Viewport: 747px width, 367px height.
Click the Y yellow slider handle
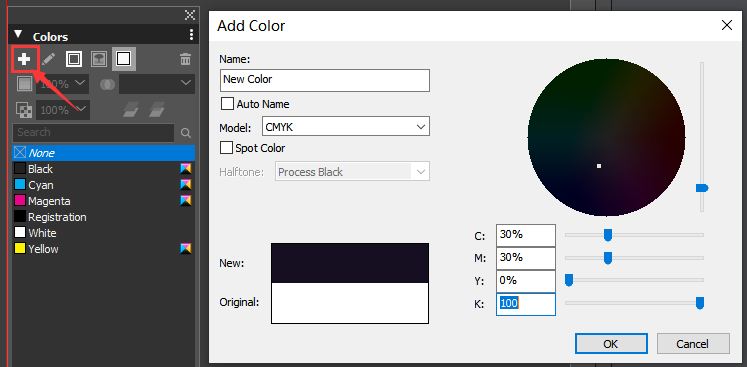[x=568, y=281]
